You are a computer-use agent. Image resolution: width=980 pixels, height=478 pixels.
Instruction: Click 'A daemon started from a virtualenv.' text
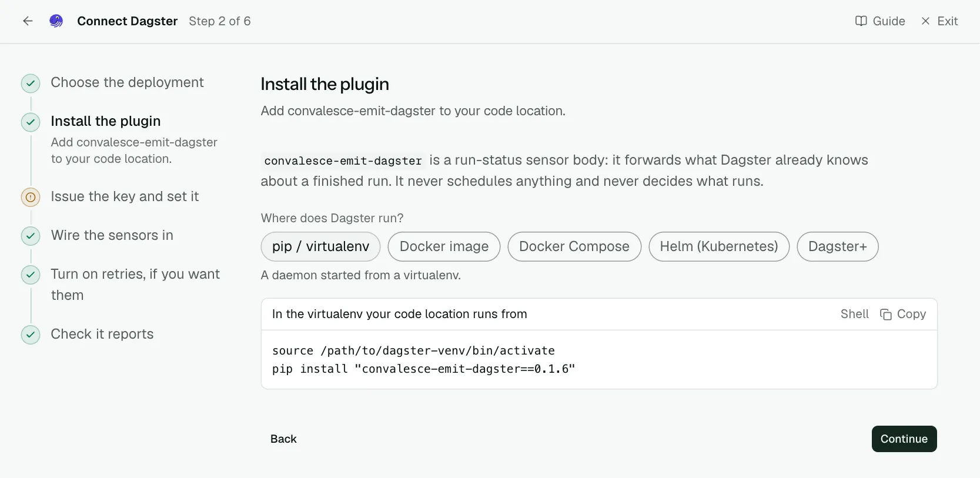coord(361,275)
